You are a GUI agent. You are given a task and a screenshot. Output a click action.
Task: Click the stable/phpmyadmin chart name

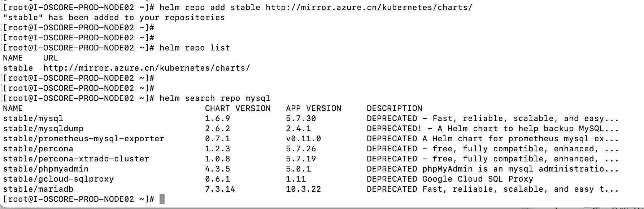click(46, 169)
